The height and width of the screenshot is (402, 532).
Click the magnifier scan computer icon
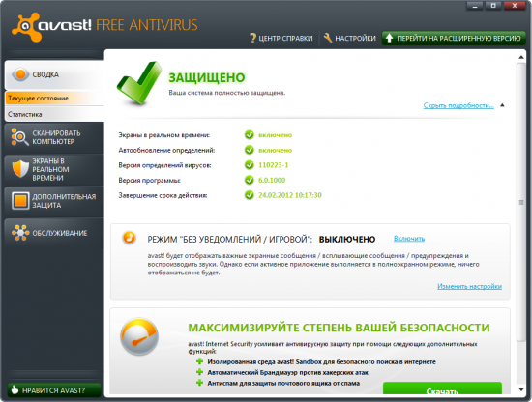point(19,137)
